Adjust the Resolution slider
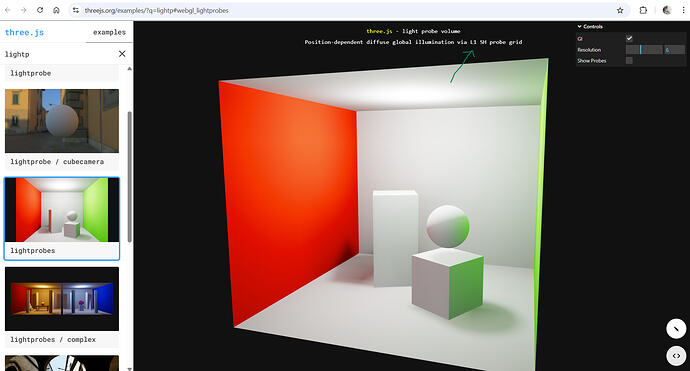 click(x=644, y=50)
